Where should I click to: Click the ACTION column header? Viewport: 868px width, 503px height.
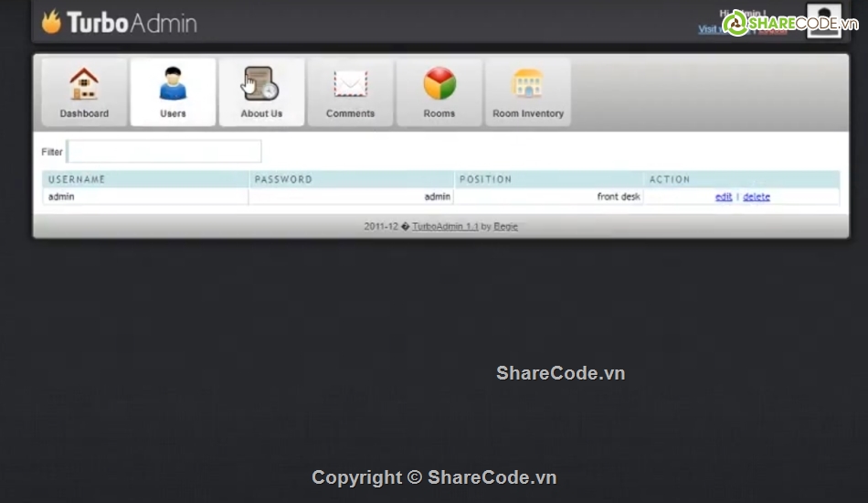[x=741, y=179]
